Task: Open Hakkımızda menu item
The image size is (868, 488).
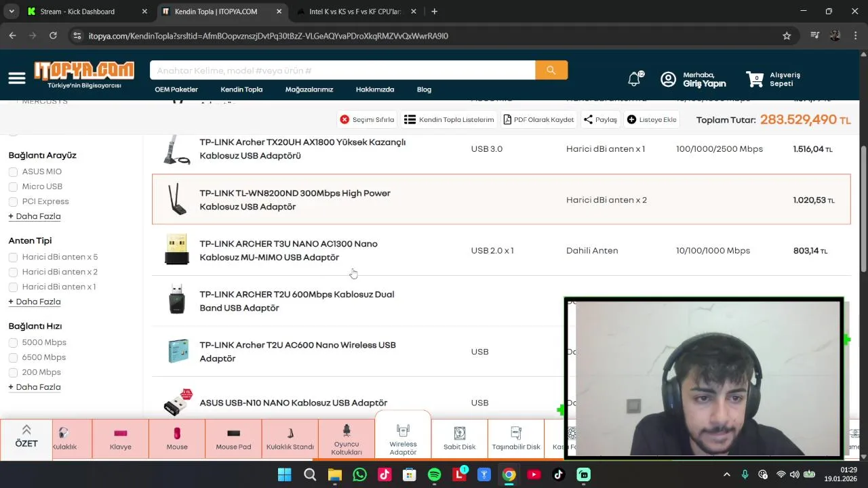Action: tap(375, 89)
